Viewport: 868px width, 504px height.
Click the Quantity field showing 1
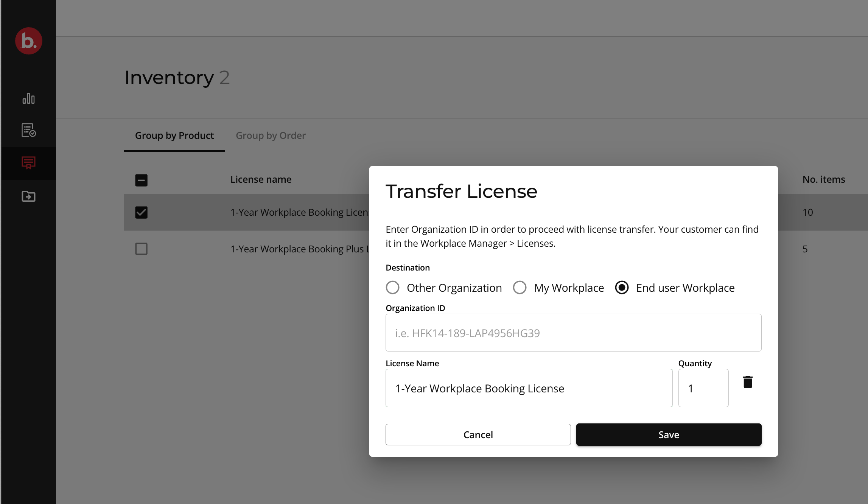point(703,388)
